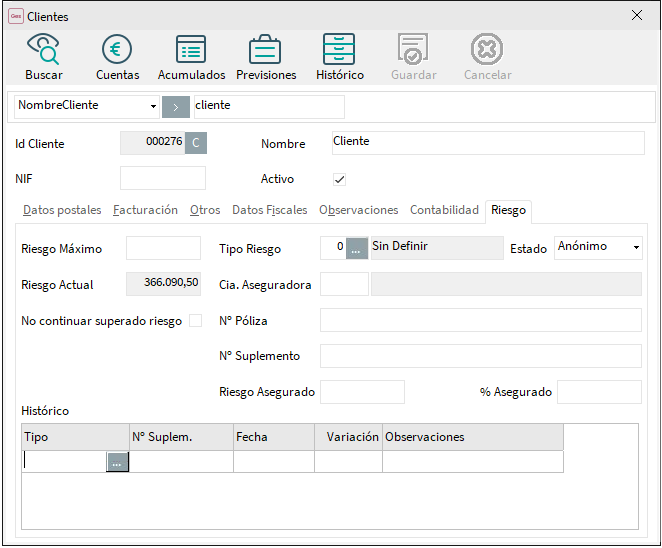The image size is (662, 548).
Task: Click the arrow button next to NombreCliente
Action: [176, 106]
